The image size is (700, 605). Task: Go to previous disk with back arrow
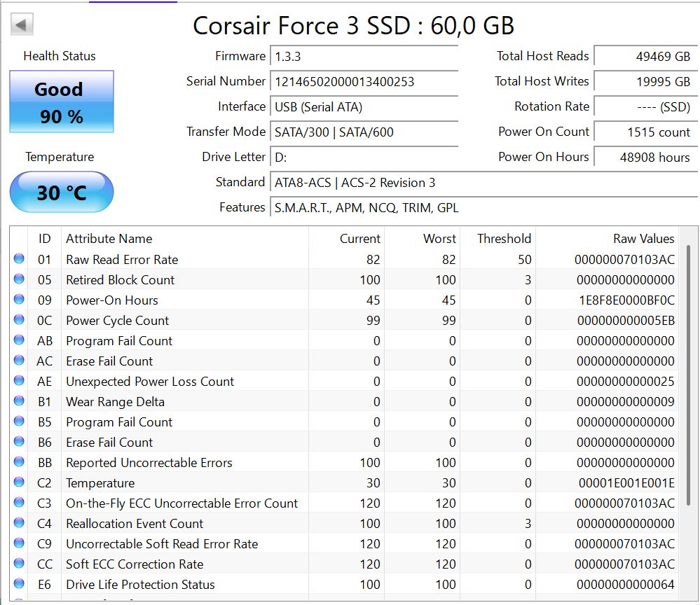coord(22,25)
